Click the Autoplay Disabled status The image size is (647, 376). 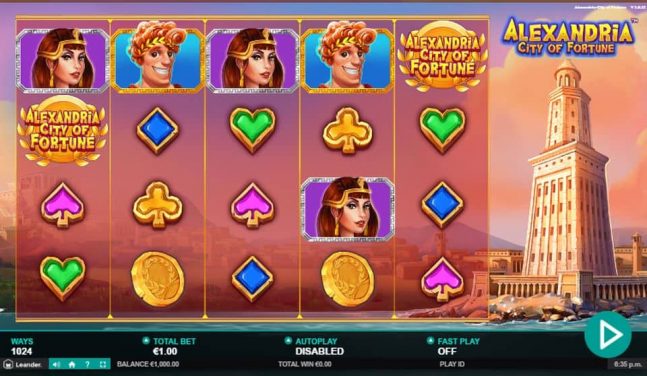[319, 351]
